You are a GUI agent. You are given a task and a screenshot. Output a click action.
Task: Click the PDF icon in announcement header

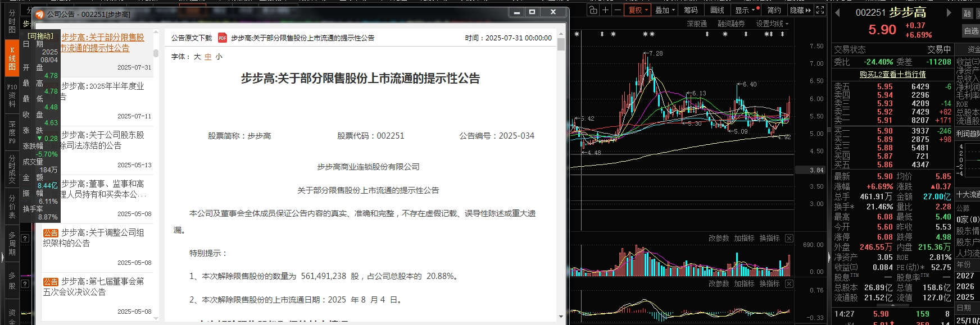(x=222, y=38)
